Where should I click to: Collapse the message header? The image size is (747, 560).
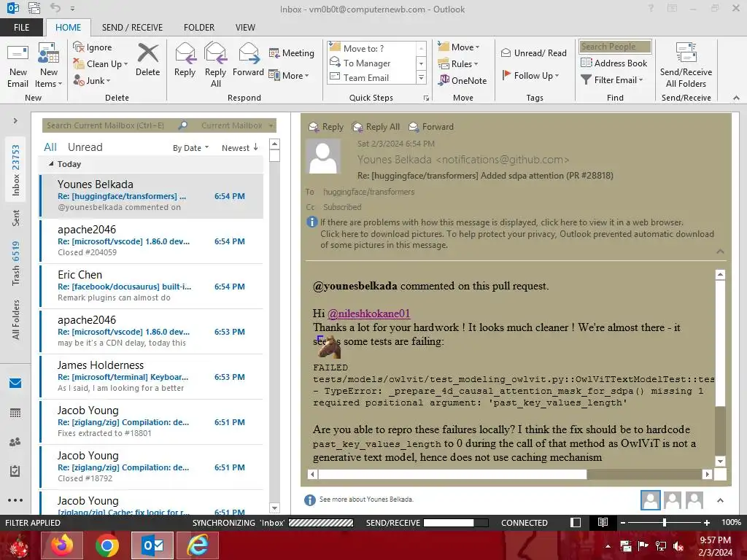point(720,251)
